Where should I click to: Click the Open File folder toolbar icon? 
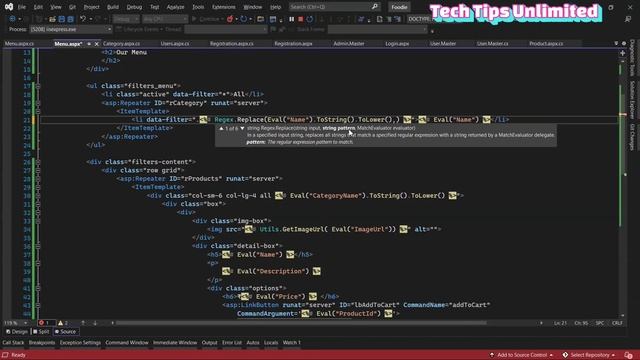[52, 19]
